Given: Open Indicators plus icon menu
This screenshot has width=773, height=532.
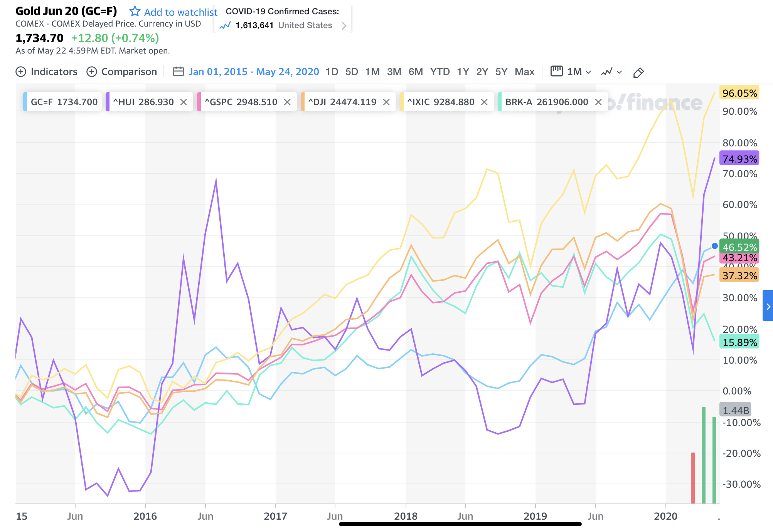Looking at the screenshot, I should tap(21, 72).
